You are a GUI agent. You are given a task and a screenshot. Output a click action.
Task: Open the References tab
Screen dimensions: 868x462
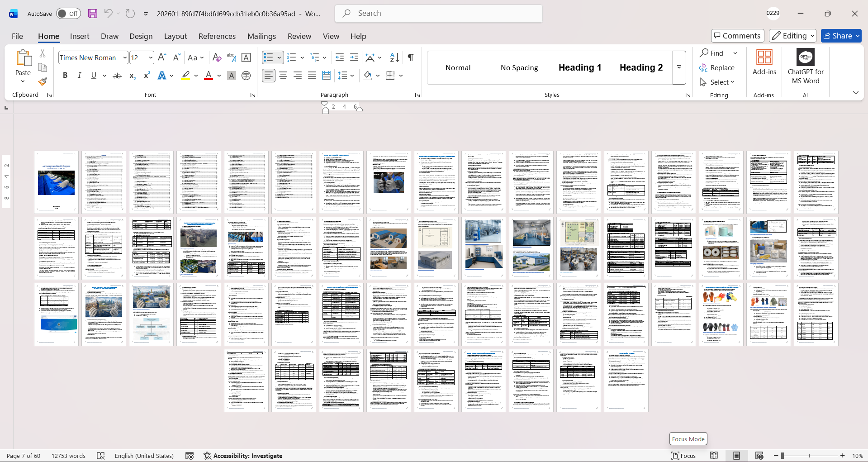pyautogui.click(x=217, y=36)
